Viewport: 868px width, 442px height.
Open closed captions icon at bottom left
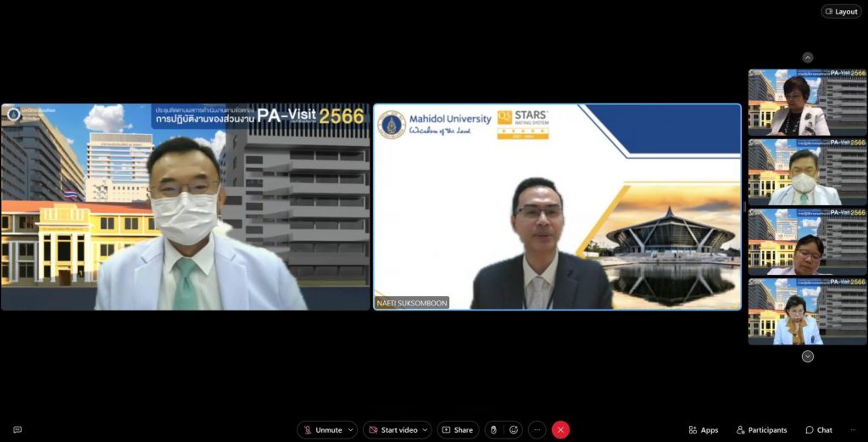click(17, 430)
